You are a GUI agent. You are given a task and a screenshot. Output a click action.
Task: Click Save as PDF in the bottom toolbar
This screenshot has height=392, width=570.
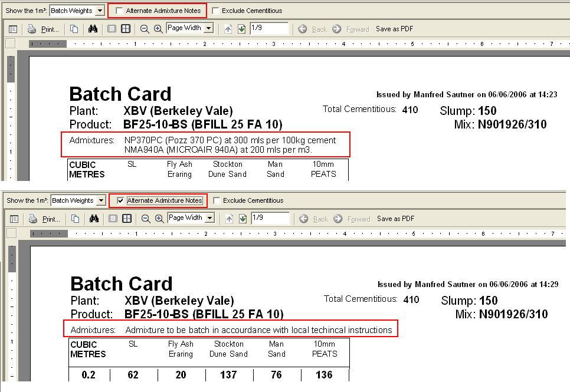[395, 219]
